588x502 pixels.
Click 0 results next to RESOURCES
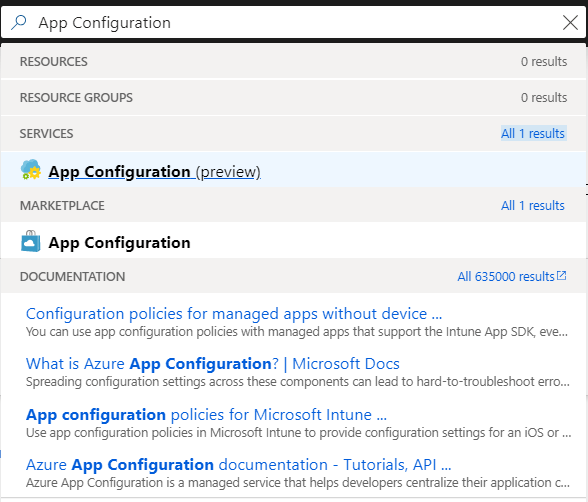pos(544,61)
